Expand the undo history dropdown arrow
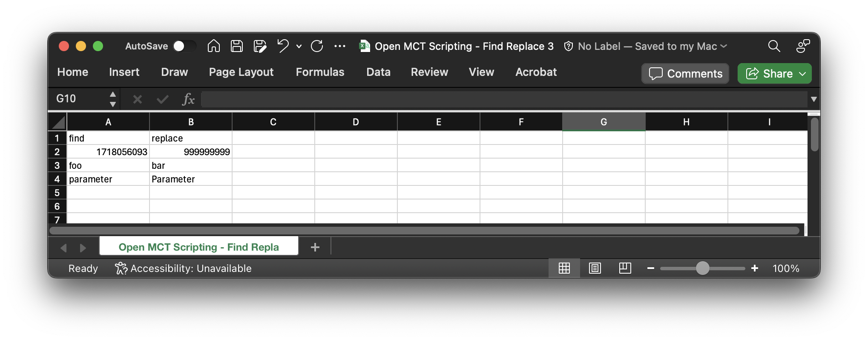868x341 pixels. [x=299, y=46]
